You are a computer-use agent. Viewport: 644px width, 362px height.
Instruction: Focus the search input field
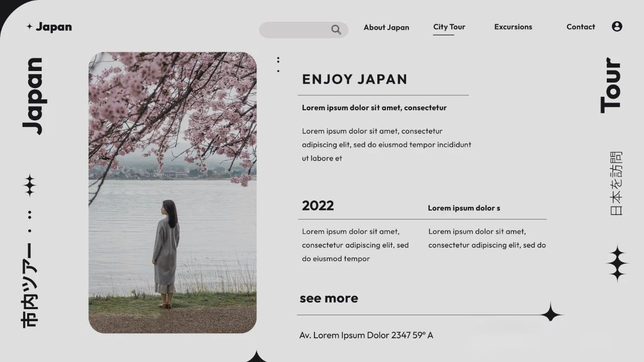pos(303,30)
